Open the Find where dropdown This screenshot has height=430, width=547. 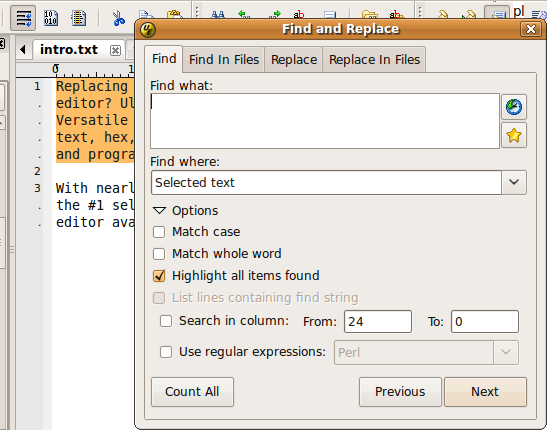point(514,182)
